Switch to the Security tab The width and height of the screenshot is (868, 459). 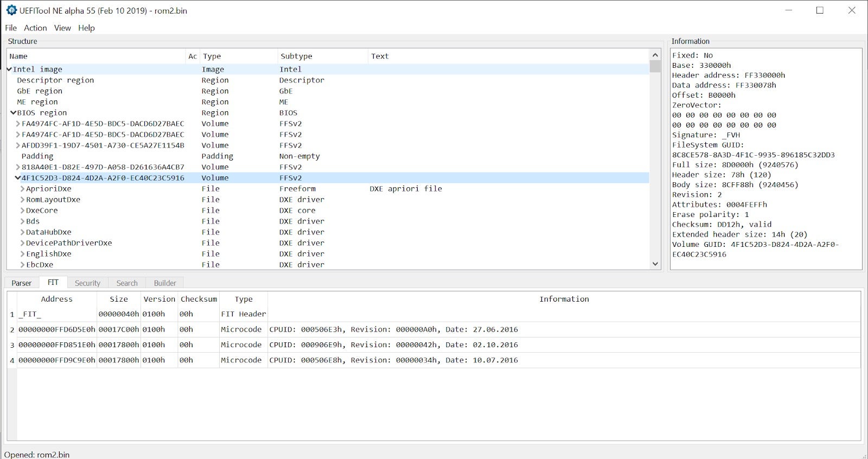87,283
